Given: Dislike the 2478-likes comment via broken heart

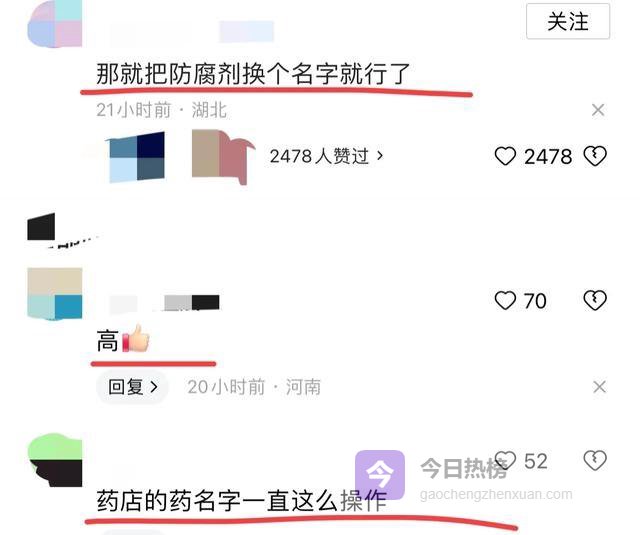Looking at the screenshot, I should point(595,156).
